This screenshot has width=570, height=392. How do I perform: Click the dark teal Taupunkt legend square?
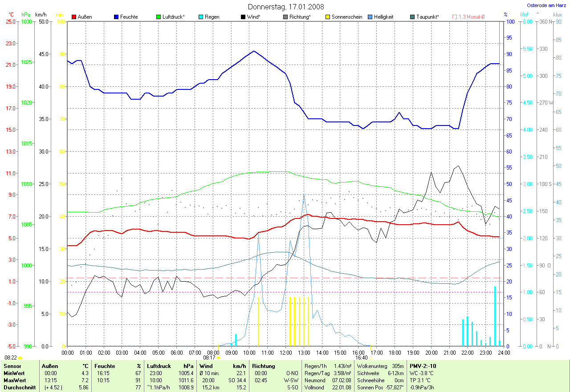tap(412, 17)
